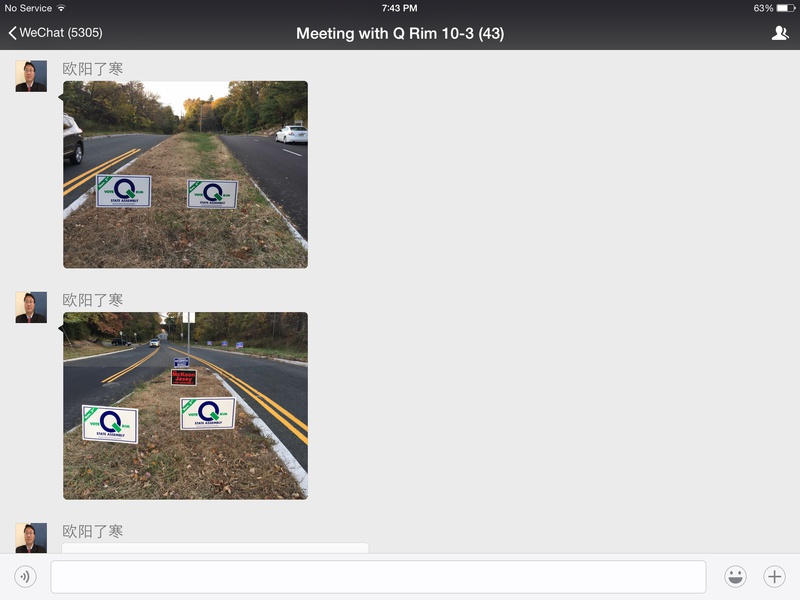Screen dimensions: 800x600
Task: Return to WeChat (5305) chat list
Action: point(56,33)
